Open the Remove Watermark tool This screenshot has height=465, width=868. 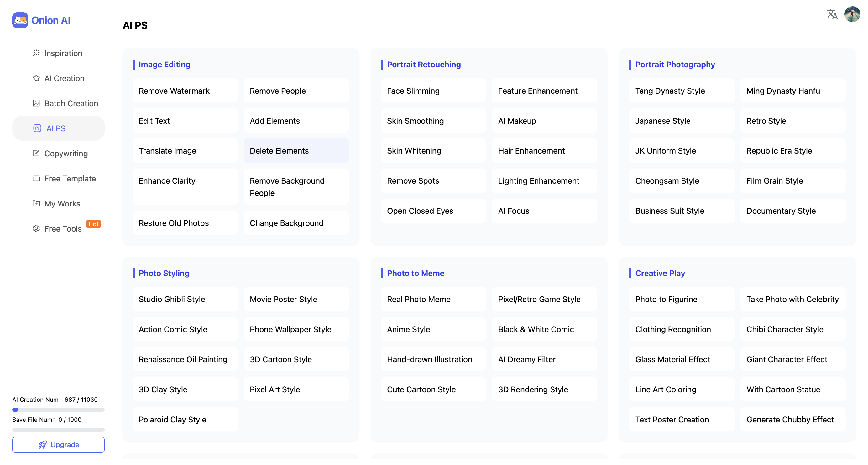click(x=185, y=91)
